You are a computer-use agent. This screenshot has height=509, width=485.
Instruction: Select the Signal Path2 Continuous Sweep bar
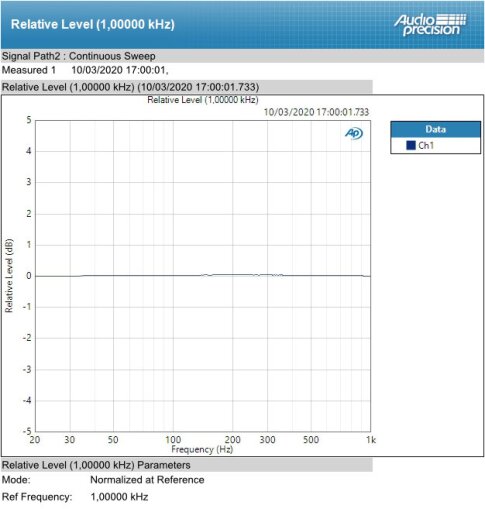click(x=242, y=56)
